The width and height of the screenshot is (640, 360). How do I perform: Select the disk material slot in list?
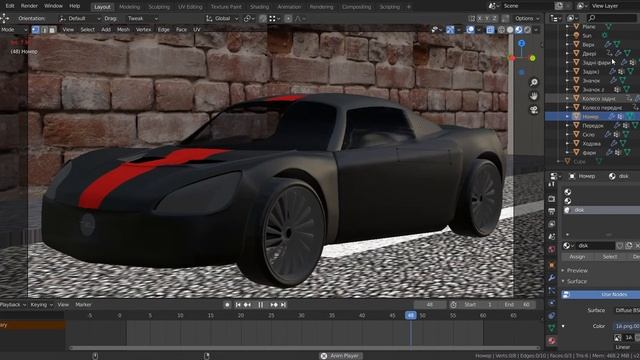point(601,210)
